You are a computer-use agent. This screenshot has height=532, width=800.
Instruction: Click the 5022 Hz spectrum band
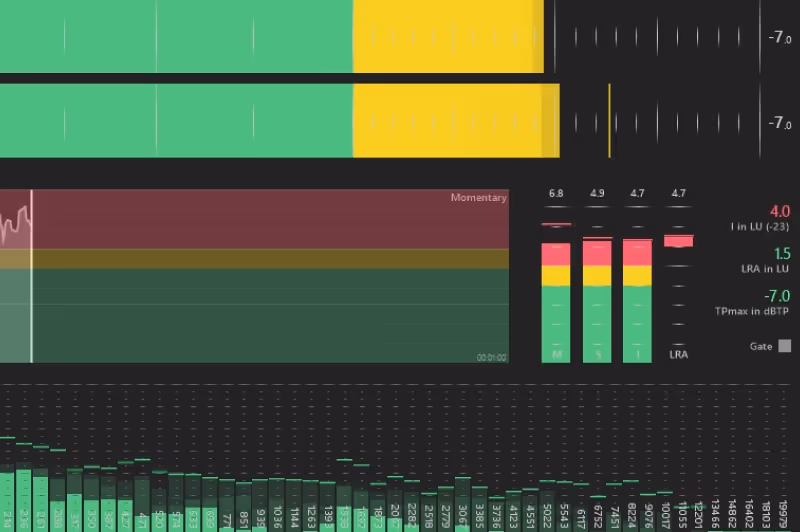pyautogui.click(x=546, y=510)
